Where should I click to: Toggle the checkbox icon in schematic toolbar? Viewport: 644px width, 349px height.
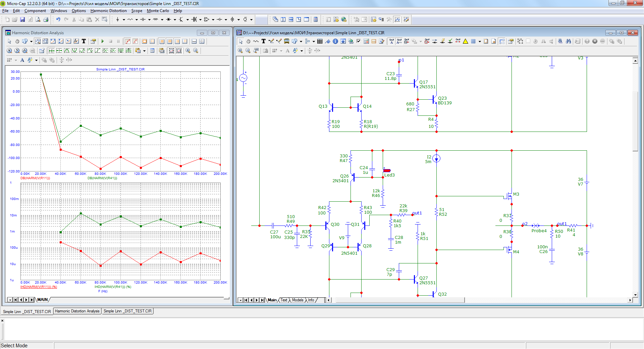[x=359, y=41]
